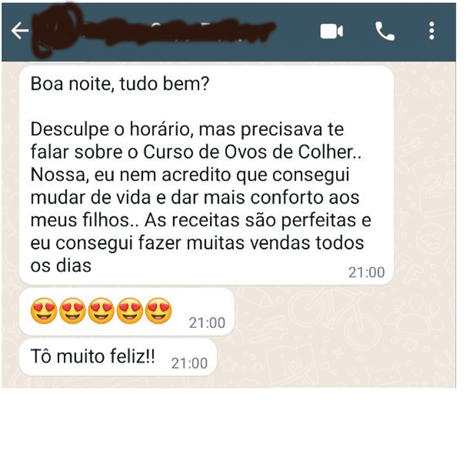Viewport: 476px width, 460px height.
Task: Click the "Tô muito feliz!!" message bubble
Action: point(118,357)
